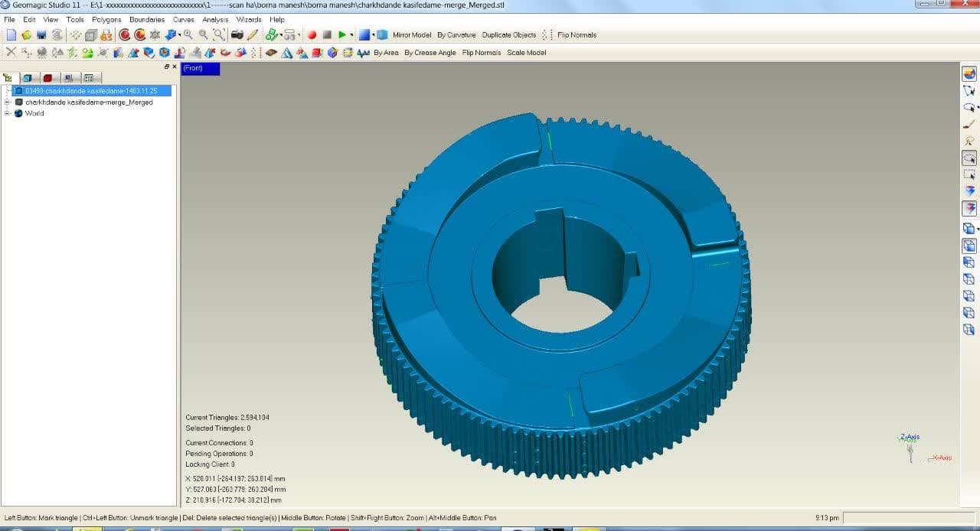The width and height of the screenshot is (980, 531).
Task: Click the blue Save disk icon
Action: pyautogui.click(x=41, y=34)
